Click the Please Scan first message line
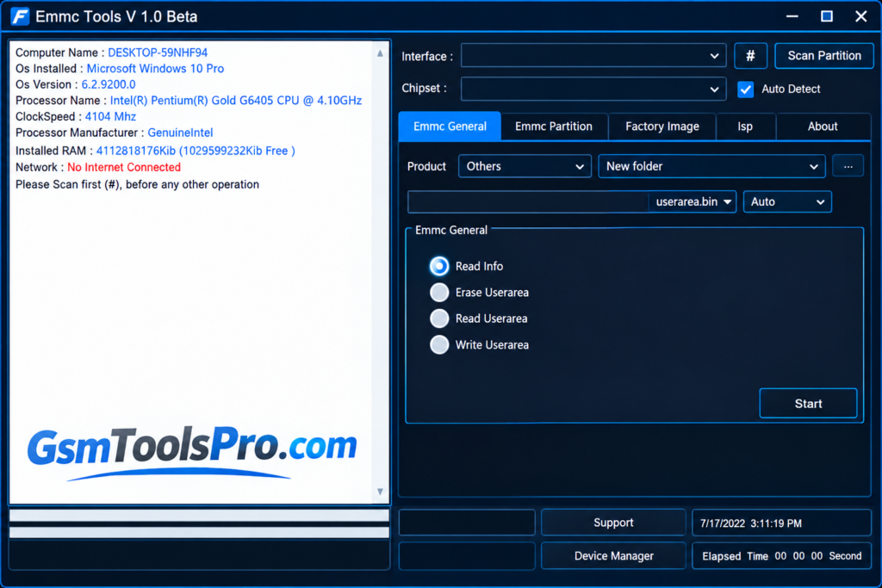This screenshot has width=882, height=588. (x=137, y=184)
